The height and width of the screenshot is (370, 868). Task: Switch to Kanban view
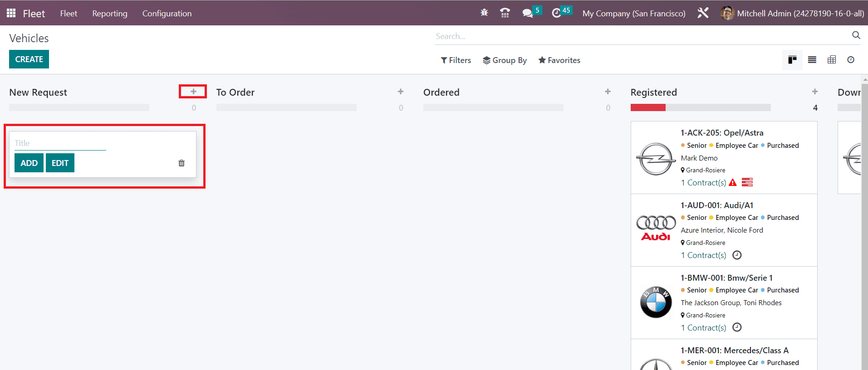tap(792, 60)
